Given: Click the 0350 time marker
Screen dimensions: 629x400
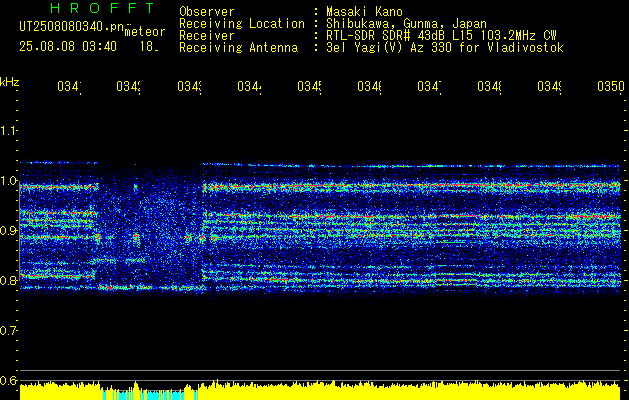Looking at the screenshot, I should coord(611,87).
